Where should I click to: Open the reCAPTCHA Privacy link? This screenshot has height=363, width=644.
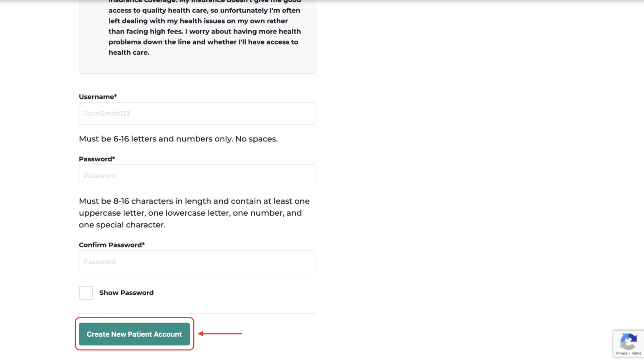click(621, 353)
